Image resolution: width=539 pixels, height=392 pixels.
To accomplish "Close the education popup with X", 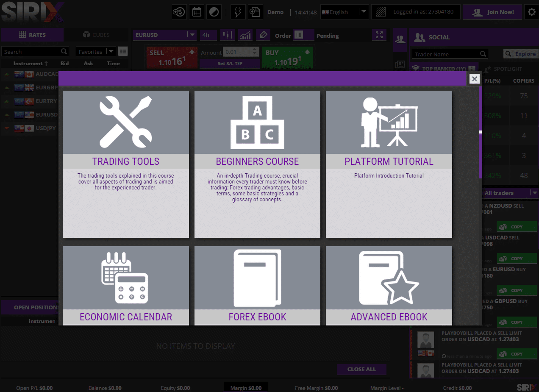I will pos(475,79).
